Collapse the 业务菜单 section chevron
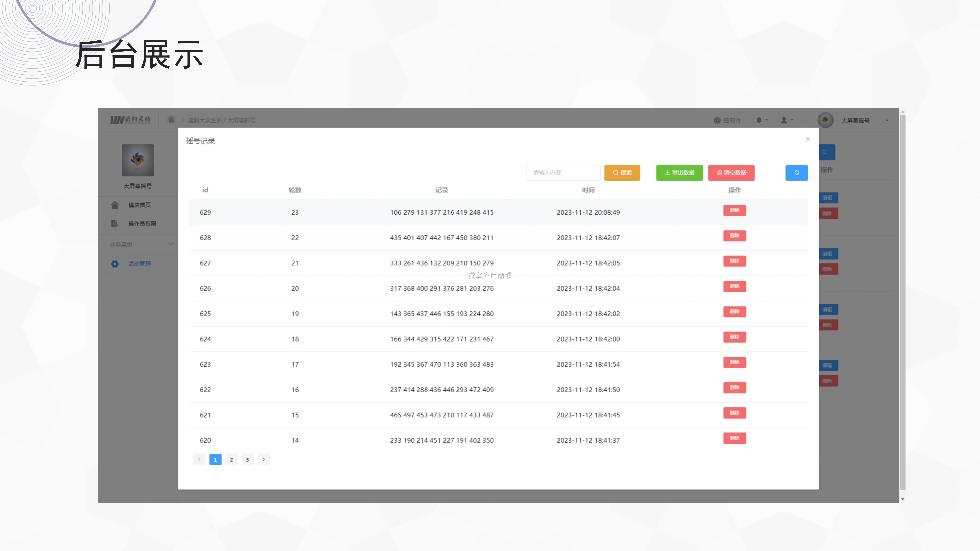This screenshot has width=980, height=551. (x=171, y=244)
